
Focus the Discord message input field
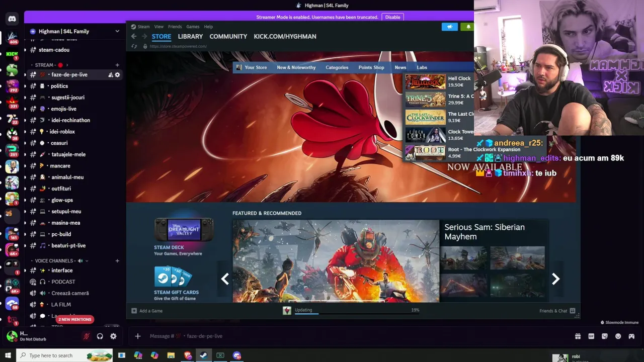352,336
